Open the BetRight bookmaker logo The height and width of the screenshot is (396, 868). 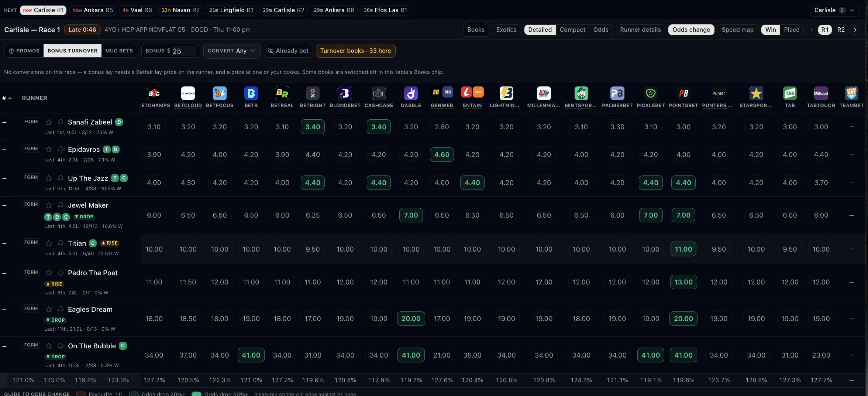click(x=313, y=93)
